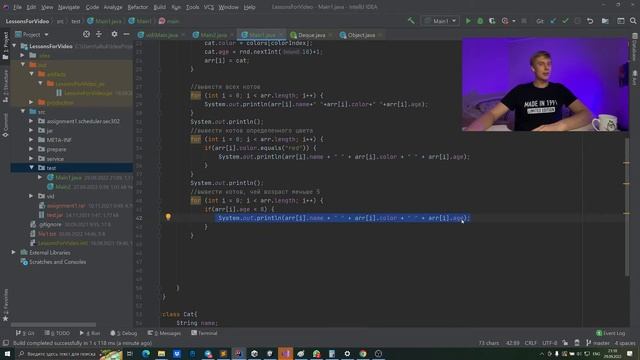This screenshot has width=640, height=360.
Task: Collapse the LessonsForVideo project root
Action: pos(14,46)
